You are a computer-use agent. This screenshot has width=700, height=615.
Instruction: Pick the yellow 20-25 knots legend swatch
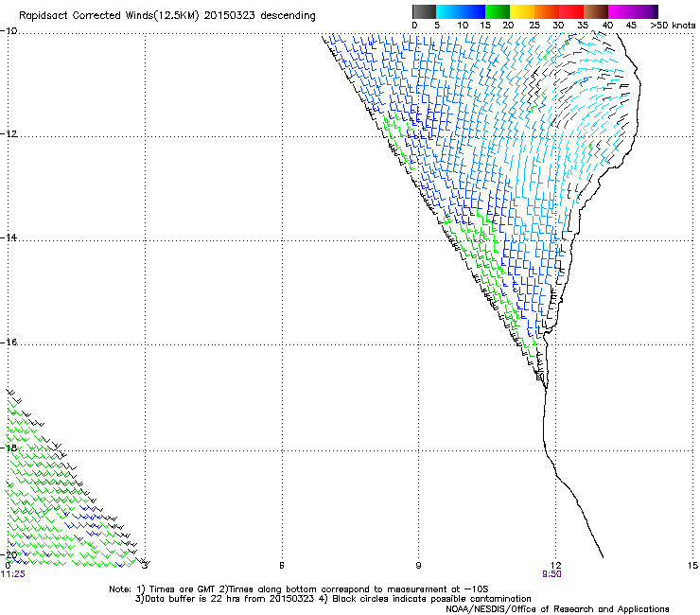[522, 11]
